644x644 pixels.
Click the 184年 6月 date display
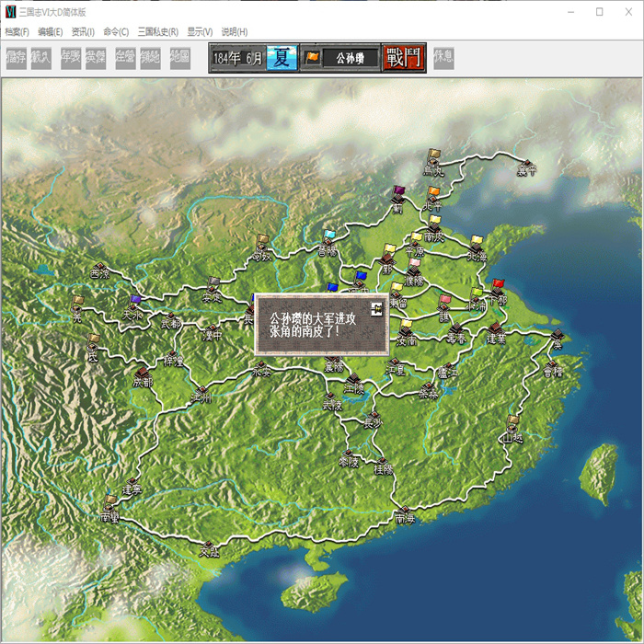pos(237,58)
